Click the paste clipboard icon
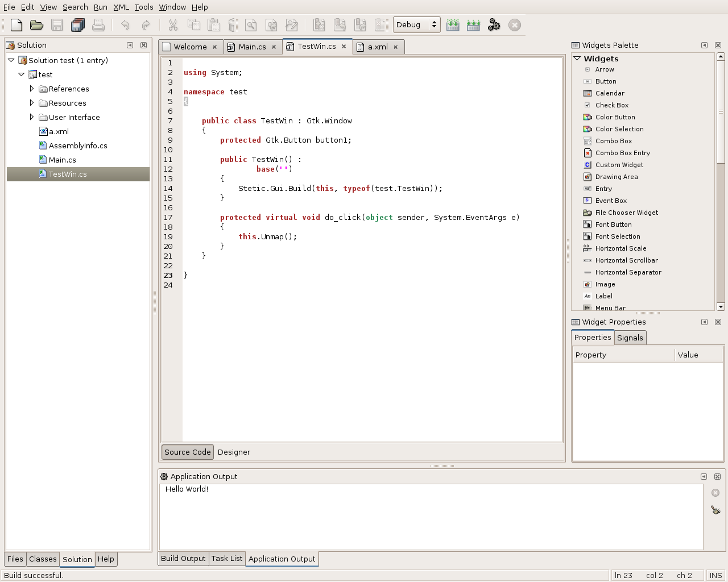Image resolution: width=728 pixels, height=582 pixels. [x=214, y=25]
